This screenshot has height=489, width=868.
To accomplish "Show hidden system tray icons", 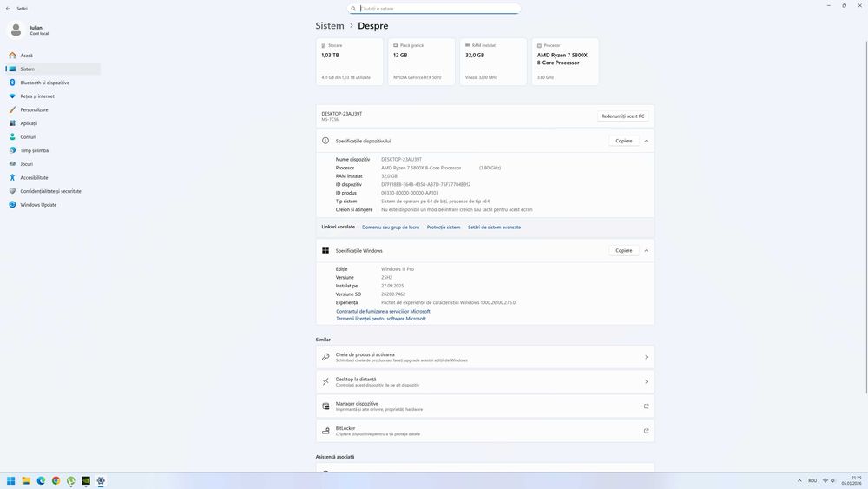I will tap(799, 480).
